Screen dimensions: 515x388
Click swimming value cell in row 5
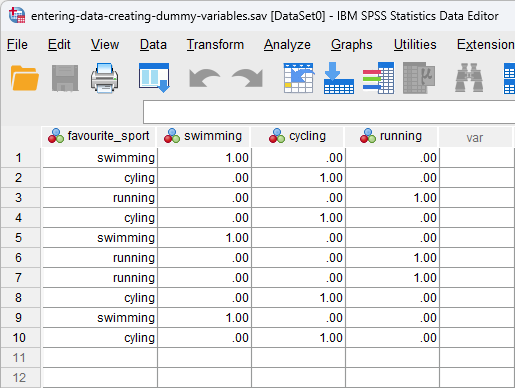[x=204, y=238]
